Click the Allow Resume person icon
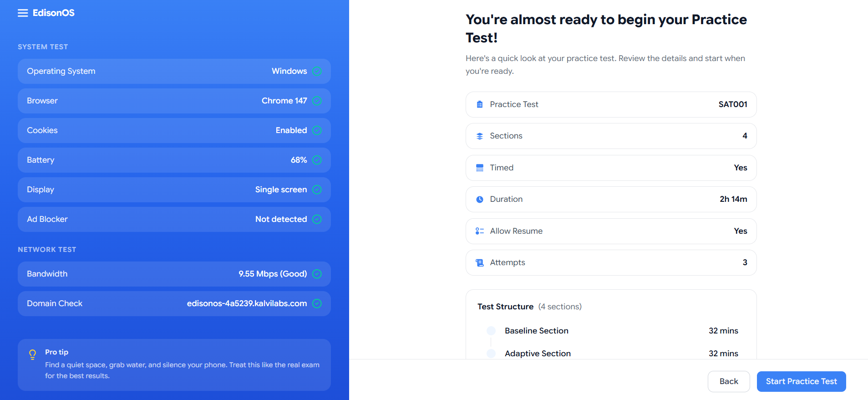 (479, 231)
